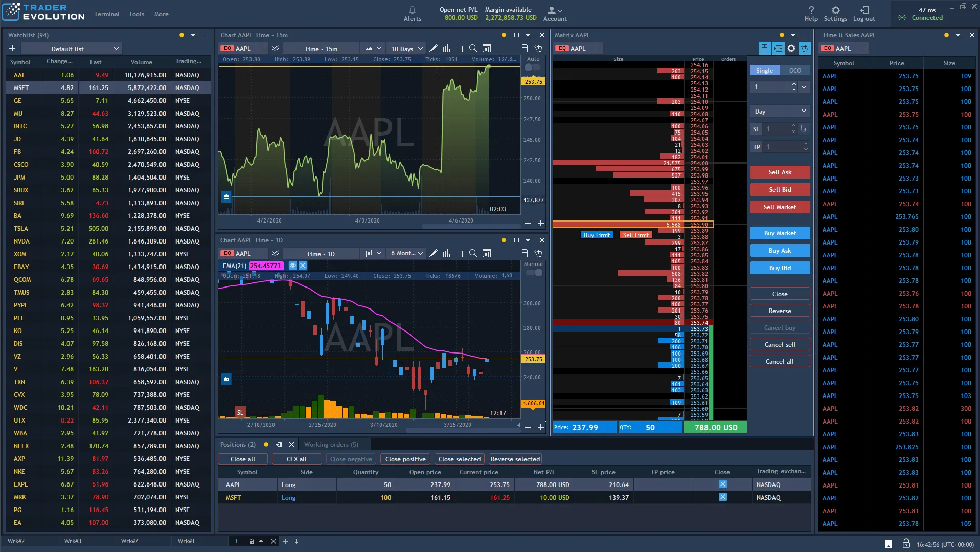Switch order type from Single to OCO
The height and width of the screenshot is (552, 980).
(x=796, y=70)
